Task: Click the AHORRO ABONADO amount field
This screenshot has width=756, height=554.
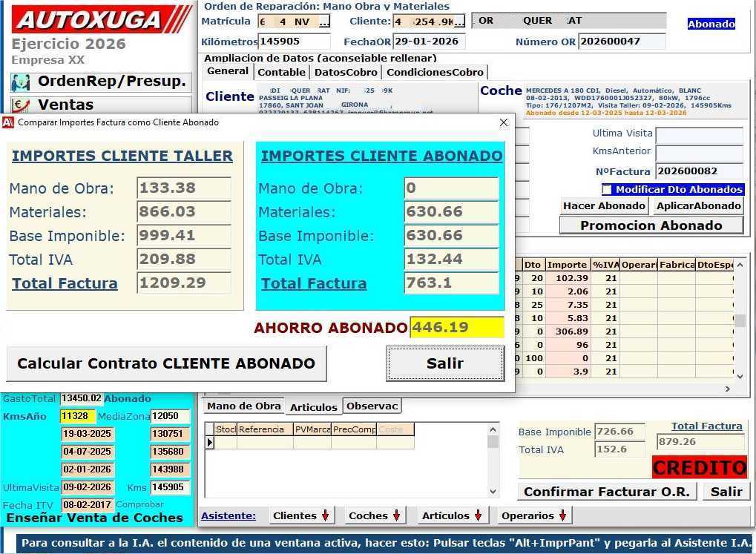Action: (x=458, y=326)
